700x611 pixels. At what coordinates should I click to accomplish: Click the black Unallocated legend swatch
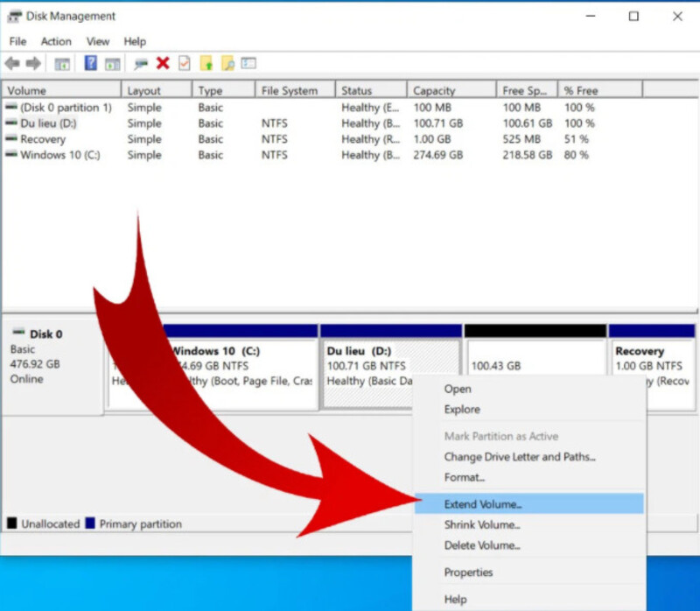point(12,523)
